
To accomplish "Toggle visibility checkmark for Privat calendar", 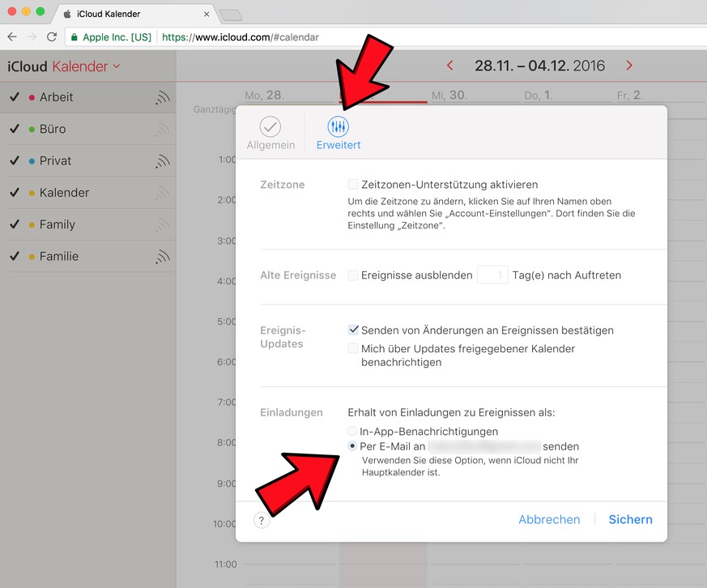I will point(15,160).
